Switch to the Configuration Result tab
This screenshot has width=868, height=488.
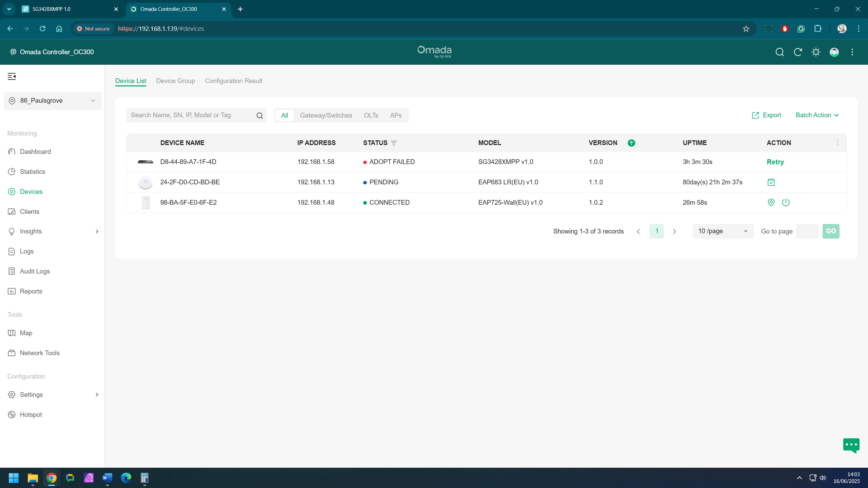(234, 81)
